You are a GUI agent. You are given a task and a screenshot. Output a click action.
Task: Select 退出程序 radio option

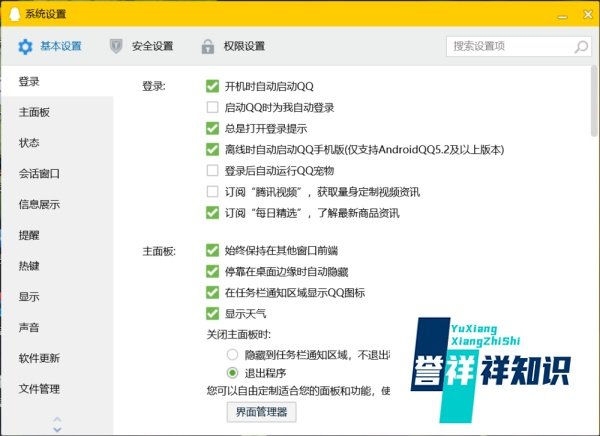coord(232,372)
